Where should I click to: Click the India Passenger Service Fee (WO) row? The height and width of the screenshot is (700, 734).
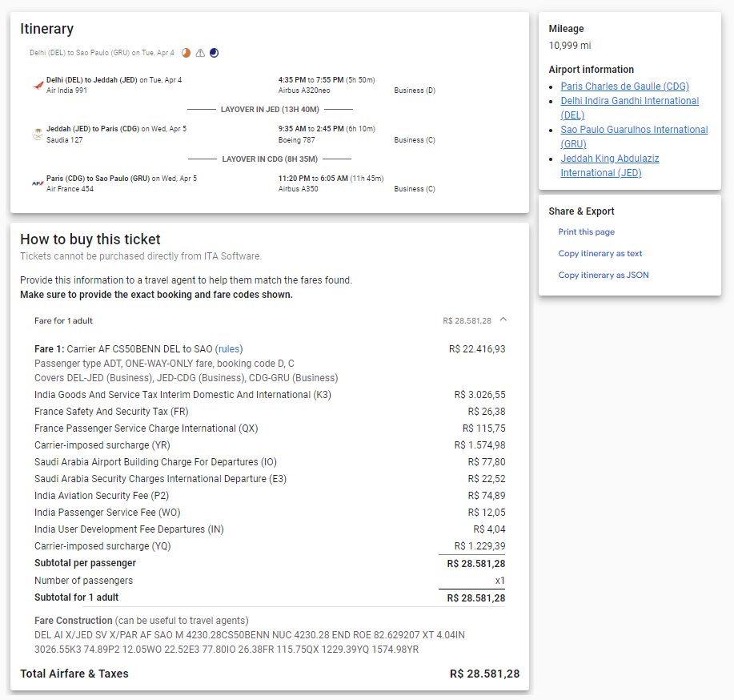pyautogui.click(x=270, y=513)
